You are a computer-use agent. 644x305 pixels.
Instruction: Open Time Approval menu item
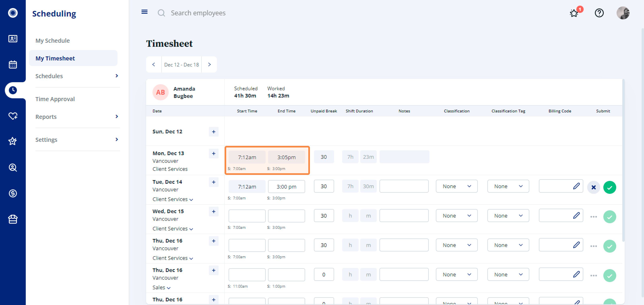(x=55, y=99)
